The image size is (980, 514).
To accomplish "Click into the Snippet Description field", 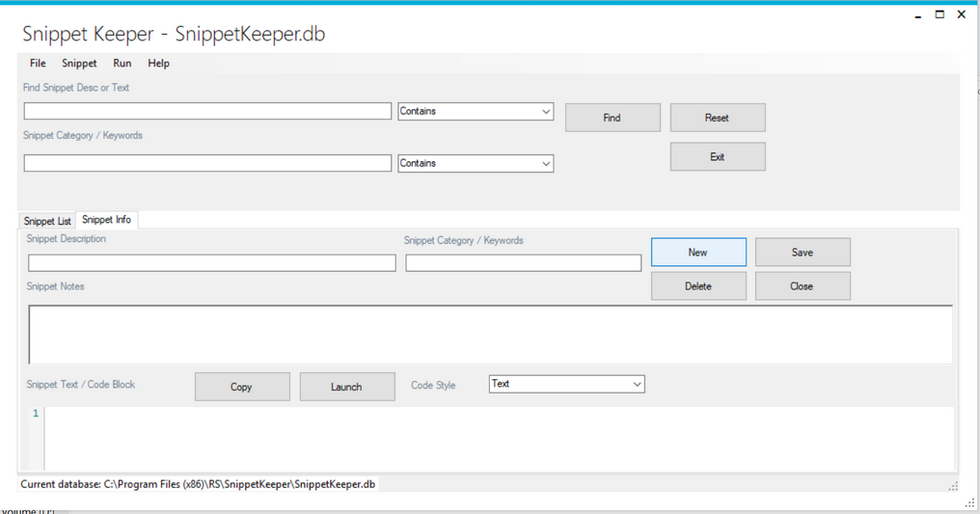I will click(212, 263).
